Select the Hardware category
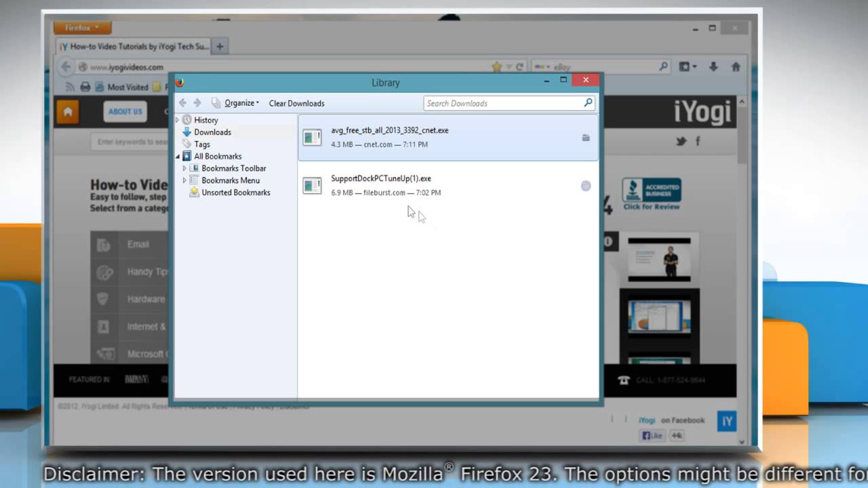 (x=130, y=299)
